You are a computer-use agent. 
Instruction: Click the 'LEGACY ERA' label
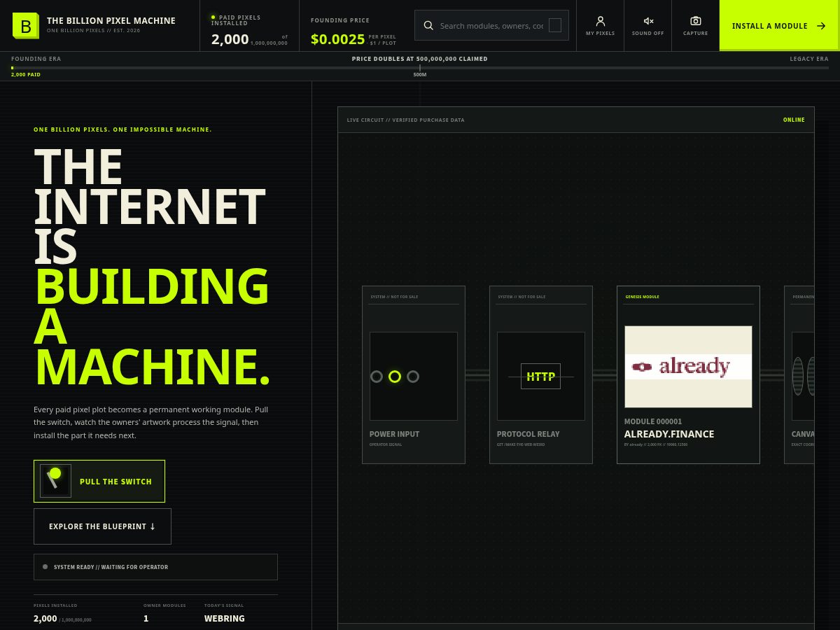pos(809,59)
